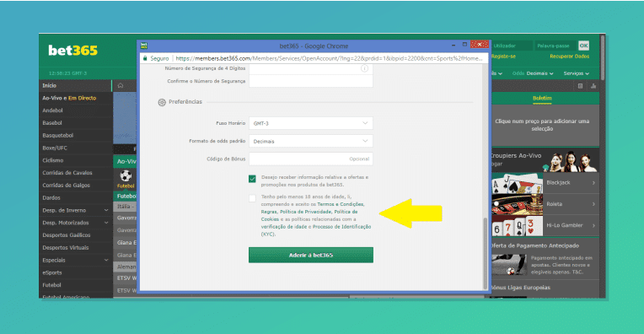Focus the Utilizador login field
644x334 pixels.
click(x=512, y=46)
